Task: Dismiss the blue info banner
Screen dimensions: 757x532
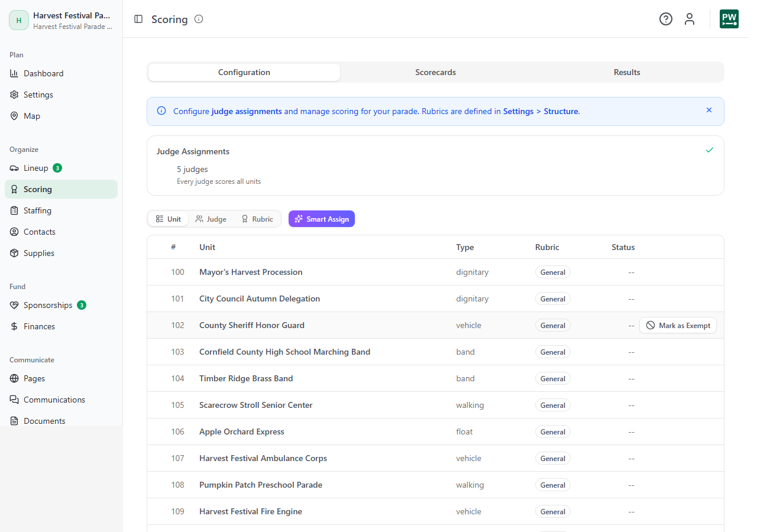Action: coord(709,110)
